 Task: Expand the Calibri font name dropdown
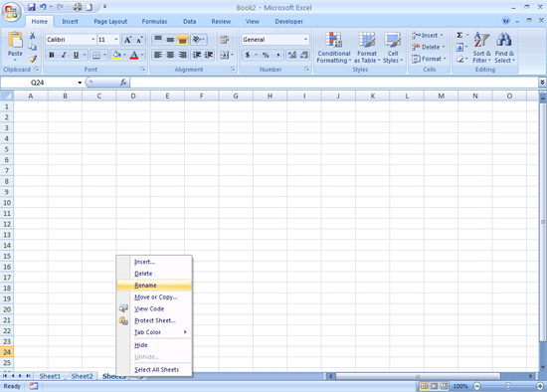coord(92,40)
